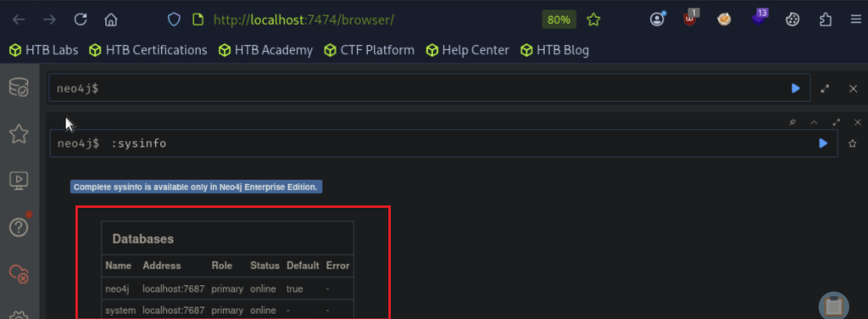This screenshot has height=319, width=868.
Task: Run query in the top editor
Action: click(795, 88)
